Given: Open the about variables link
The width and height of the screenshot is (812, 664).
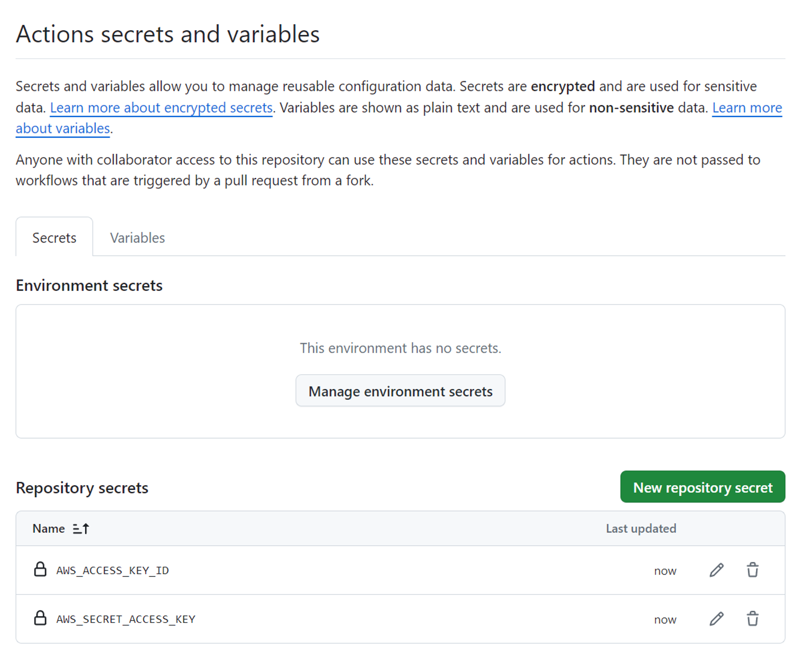Looking at the screenshot, I should pyautogui.click(x=63, y=128).
